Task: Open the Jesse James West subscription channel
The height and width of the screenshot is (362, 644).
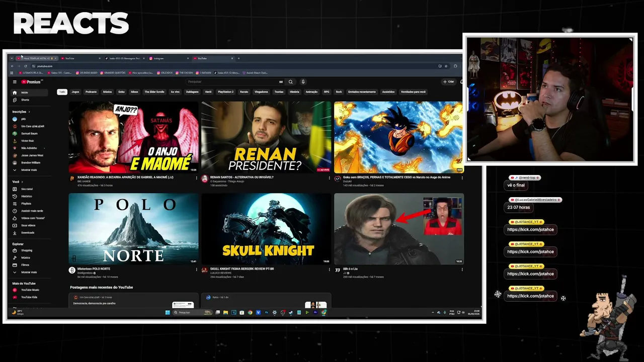Action: click(30, 155)
